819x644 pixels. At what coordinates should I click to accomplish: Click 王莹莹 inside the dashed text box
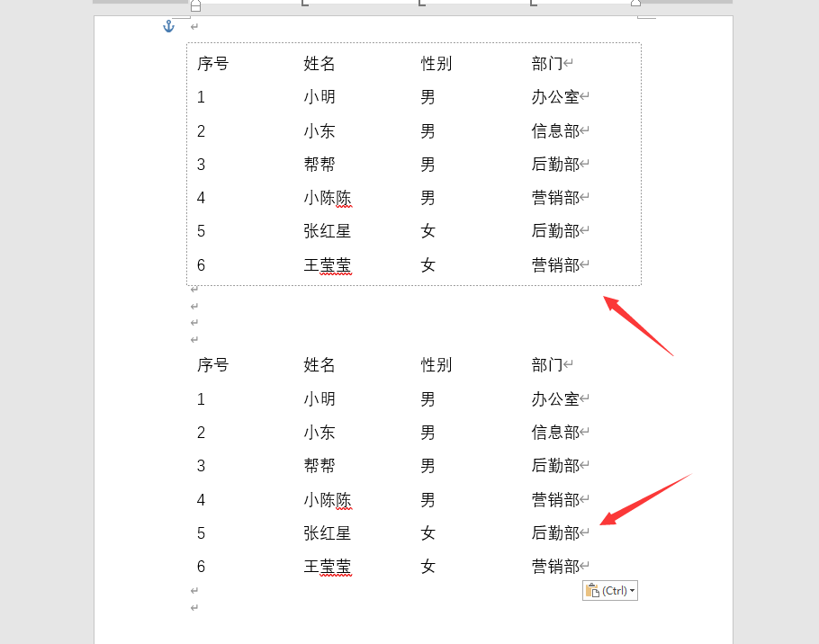pos(328,265)
